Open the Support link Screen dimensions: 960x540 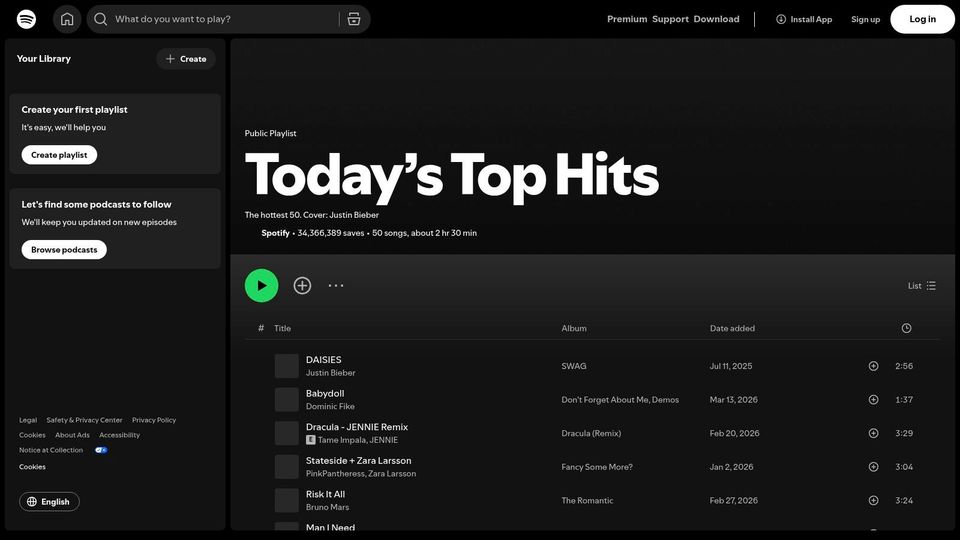tap(670, 19)
